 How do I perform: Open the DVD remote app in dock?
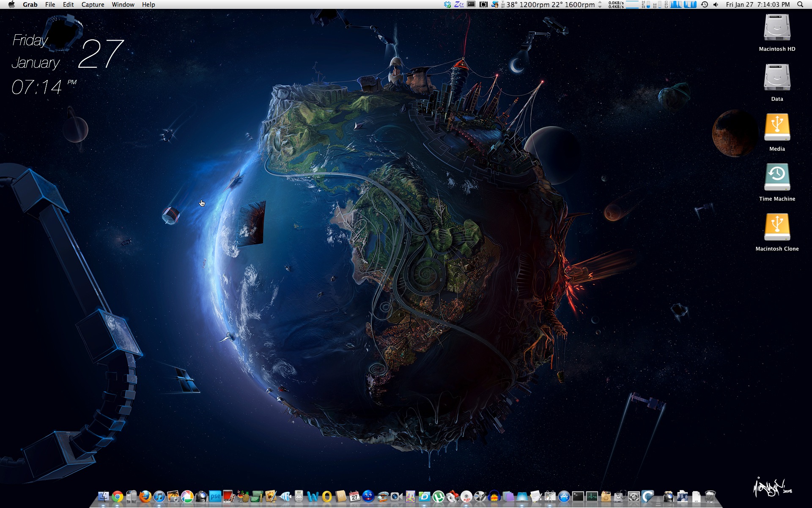(299, 496)
